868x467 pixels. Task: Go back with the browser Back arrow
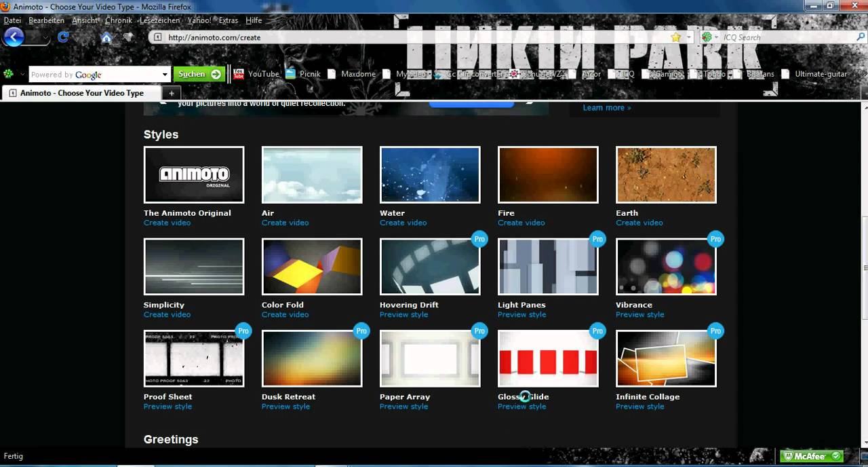(x=14, y=37)
